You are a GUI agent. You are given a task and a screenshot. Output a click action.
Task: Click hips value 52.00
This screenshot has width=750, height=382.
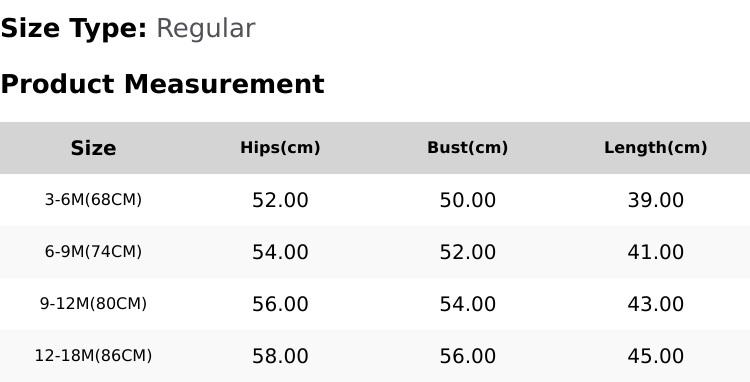pyautogui.click(x=280, y=200)
